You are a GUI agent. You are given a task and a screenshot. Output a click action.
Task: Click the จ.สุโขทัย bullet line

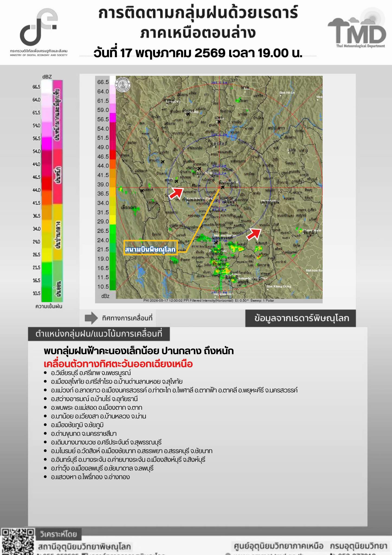click(117, 382)
